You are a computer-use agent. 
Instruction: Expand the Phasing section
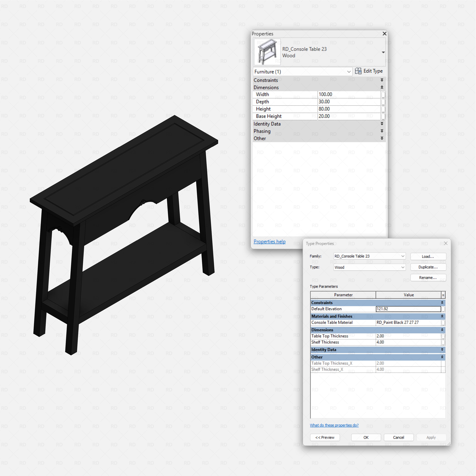click(x=382, y=131)
